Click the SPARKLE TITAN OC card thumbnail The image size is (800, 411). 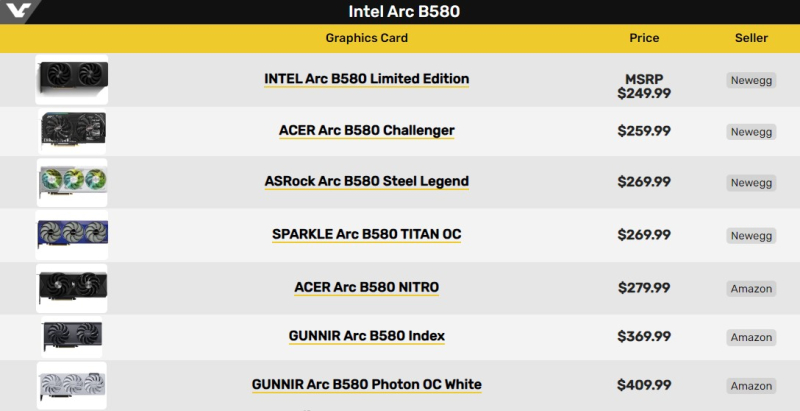tap(72, 235)
